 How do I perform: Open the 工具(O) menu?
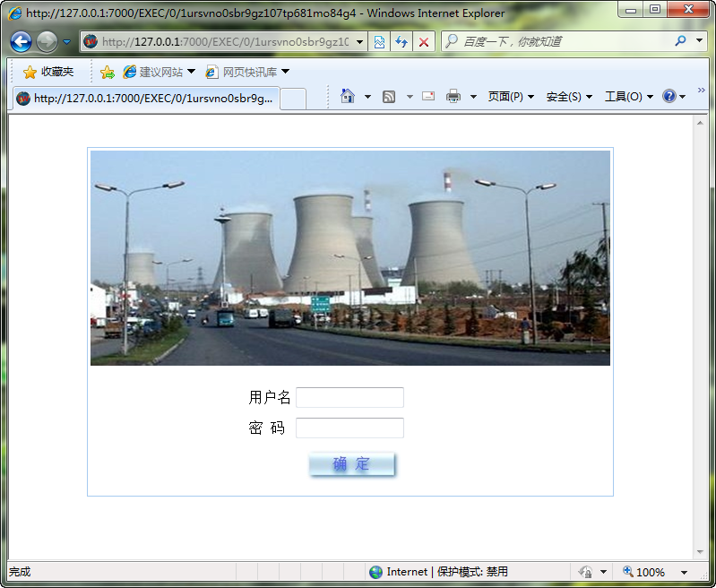tap(629, 97)
